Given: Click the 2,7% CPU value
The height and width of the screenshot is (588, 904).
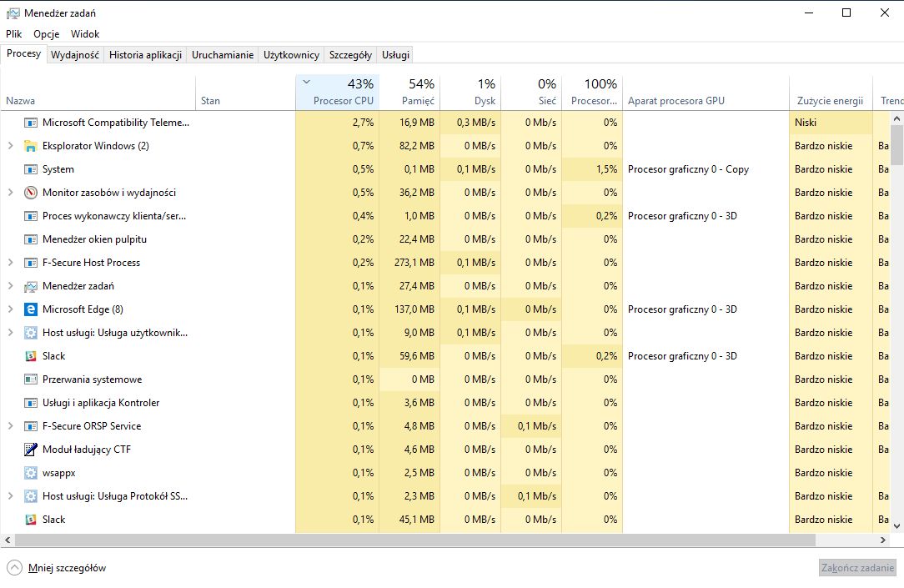Looking at the screenshot, I should tap(364, 123).
